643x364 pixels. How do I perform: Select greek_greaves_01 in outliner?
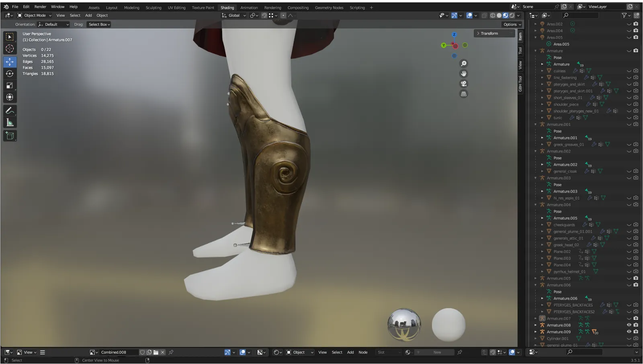tap(569, 145)
